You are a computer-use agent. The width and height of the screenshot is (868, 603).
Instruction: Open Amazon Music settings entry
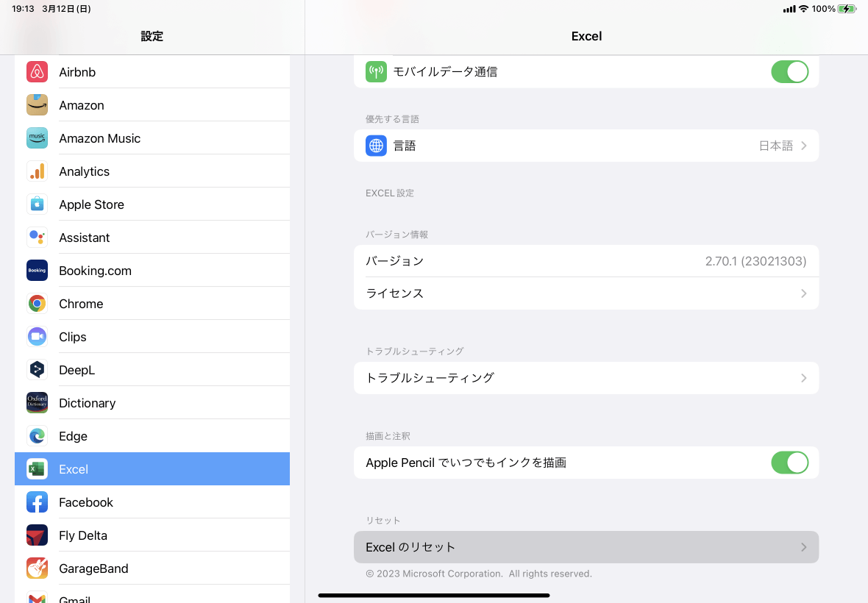152,138
